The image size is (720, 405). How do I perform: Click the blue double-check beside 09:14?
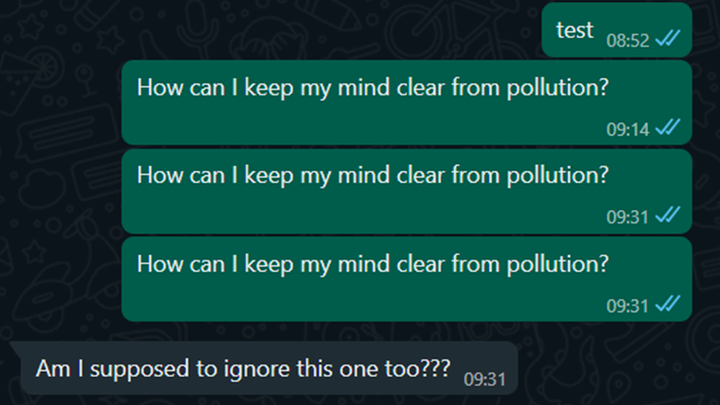pos(668,127)
